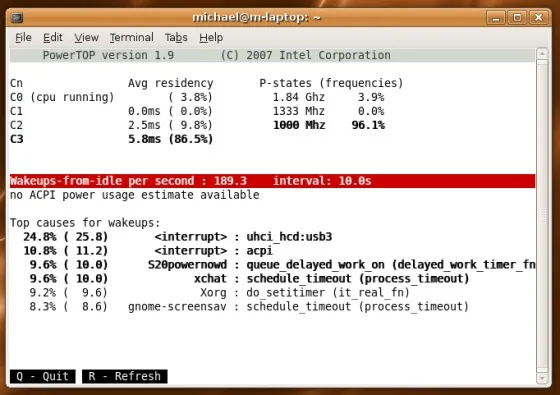The image size is (560, 395).
Task: Click the PowerTOP version 1.9 header
Action: 108,55
